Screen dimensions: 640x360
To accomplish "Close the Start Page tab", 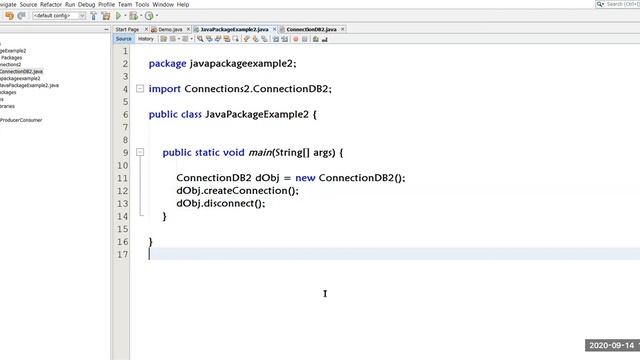I will pos(146,29).
